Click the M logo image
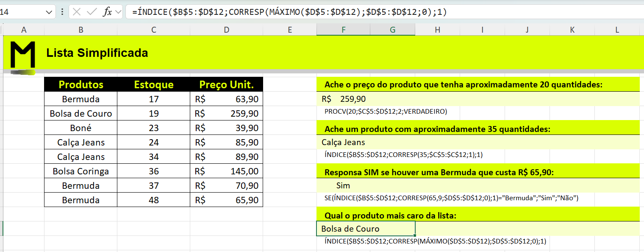644x252 pixels. point(22,56)
